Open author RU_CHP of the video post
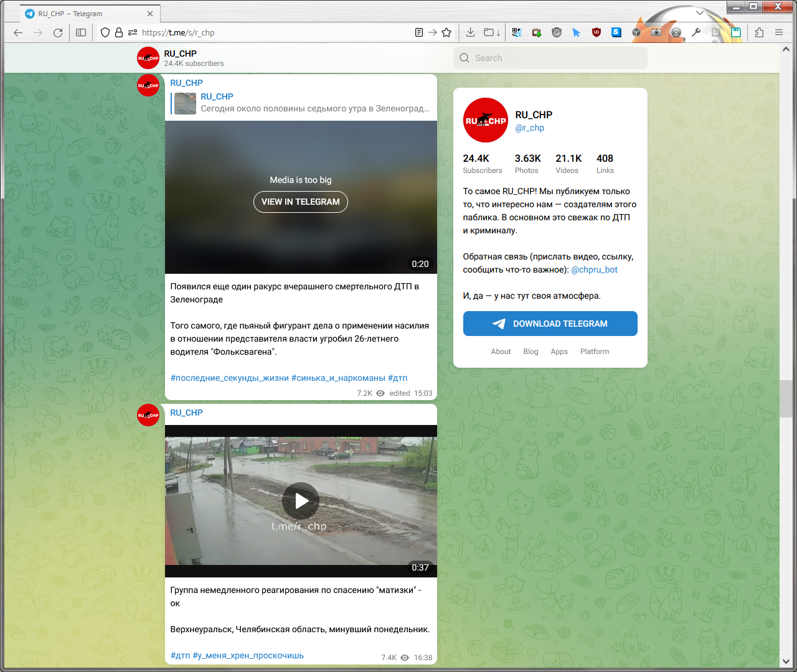Image resolution: width=797 pixels, height=672 pixels. coord(187,413)
